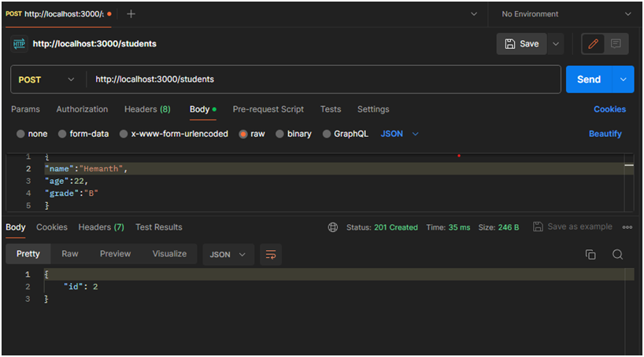Image resolution: width=644 pixels, height=357 pixels.
Task: Open the three-dots response options menu
Action: pos(627,227)
